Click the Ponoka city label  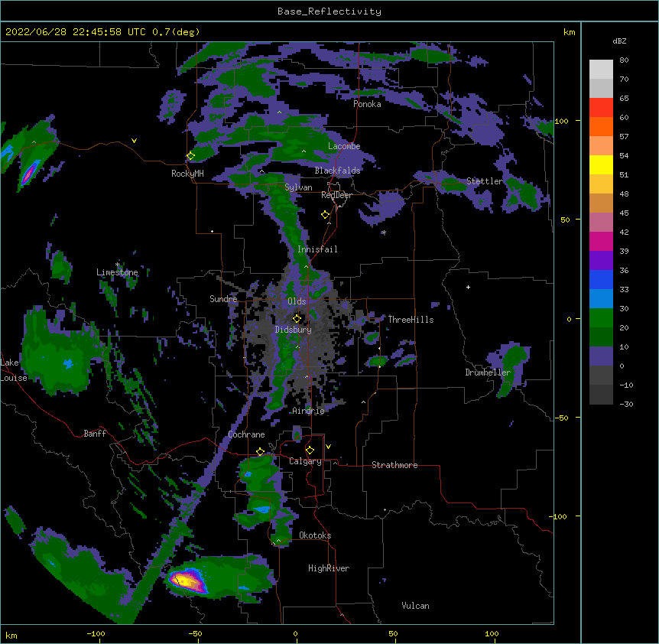[x=367, y=104]
